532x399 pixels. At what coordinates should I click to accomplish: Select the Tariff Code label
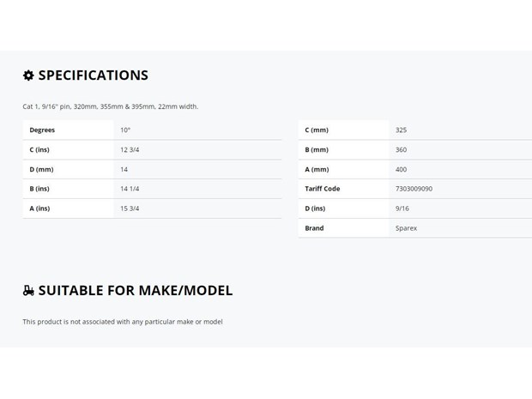pyautogui.click(x=323, y=189)
